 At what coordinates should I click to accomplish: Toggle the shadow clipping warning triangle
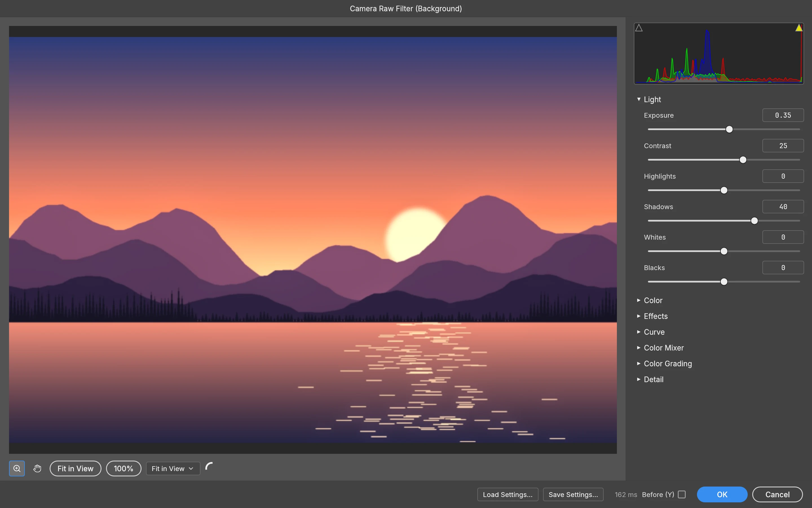639,28
